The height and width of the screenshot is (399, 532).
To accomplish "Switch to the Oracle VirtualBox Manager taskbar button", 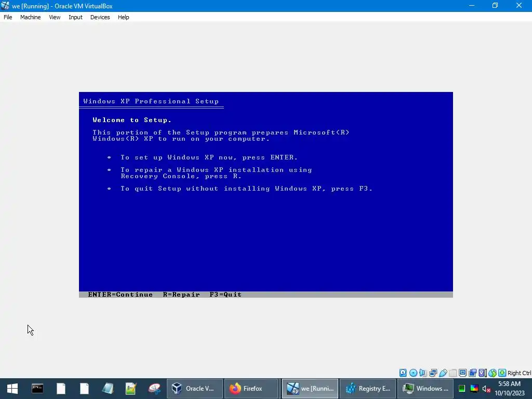I will point(195,389).
